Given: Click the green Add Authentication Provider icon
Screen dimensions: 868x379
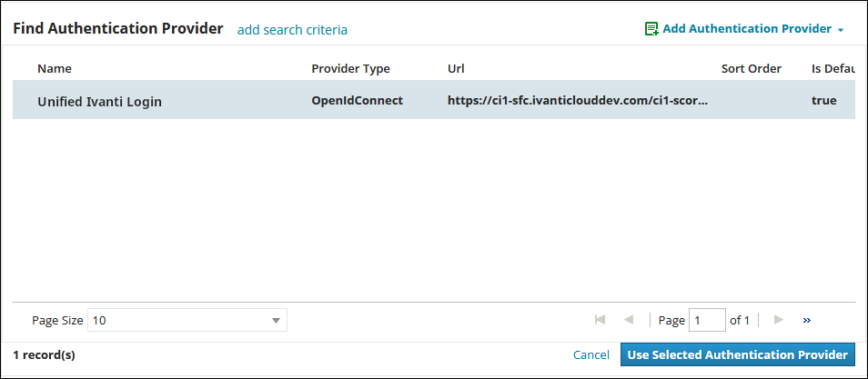Looking at the screenshot, I should coord(651,29).
